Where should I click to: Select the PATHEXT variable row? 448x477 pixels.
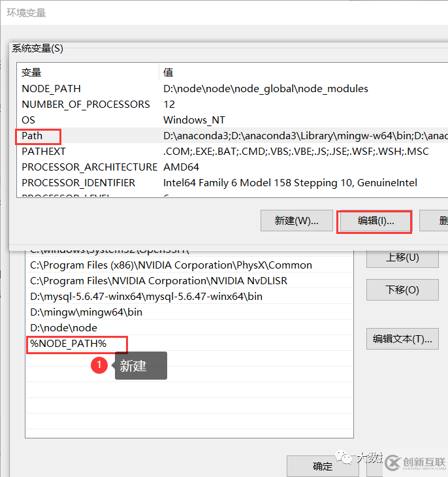(232, 152)
